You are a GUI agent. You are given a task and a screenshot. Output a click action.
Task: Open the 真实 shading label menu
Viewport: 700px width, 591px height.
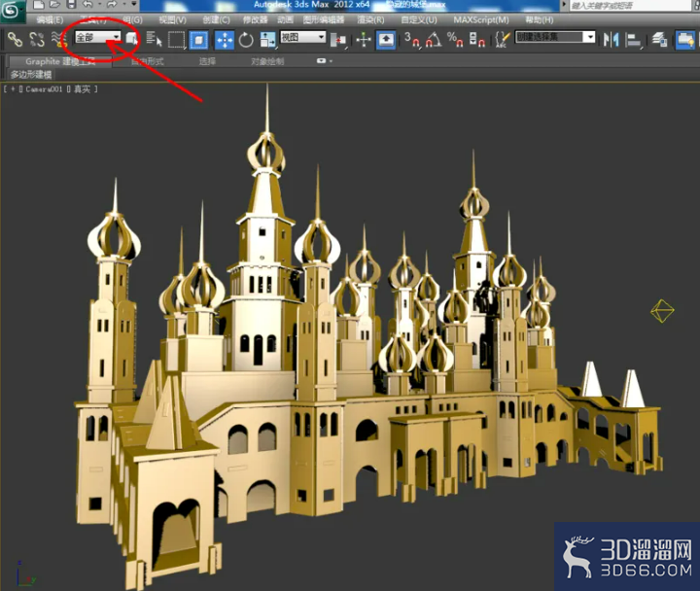(x=82, y=89)
